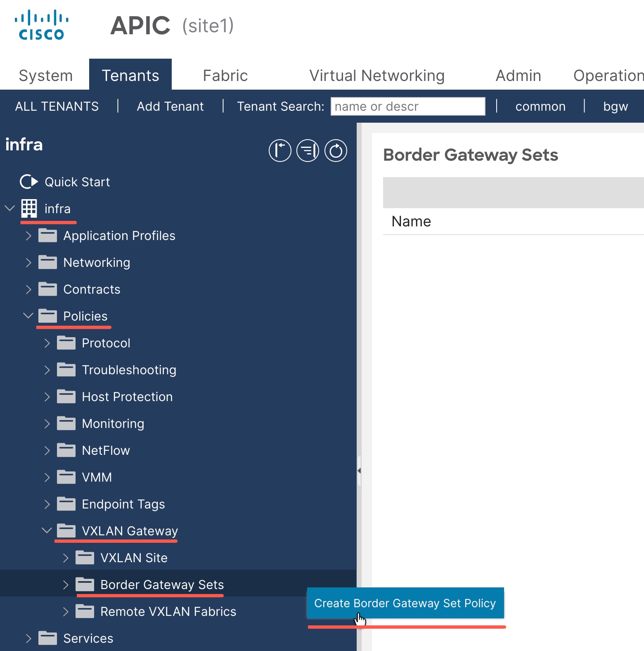Collapse the navigation pane with splitter arrow

pyautogui.click(x=359, y=470)
